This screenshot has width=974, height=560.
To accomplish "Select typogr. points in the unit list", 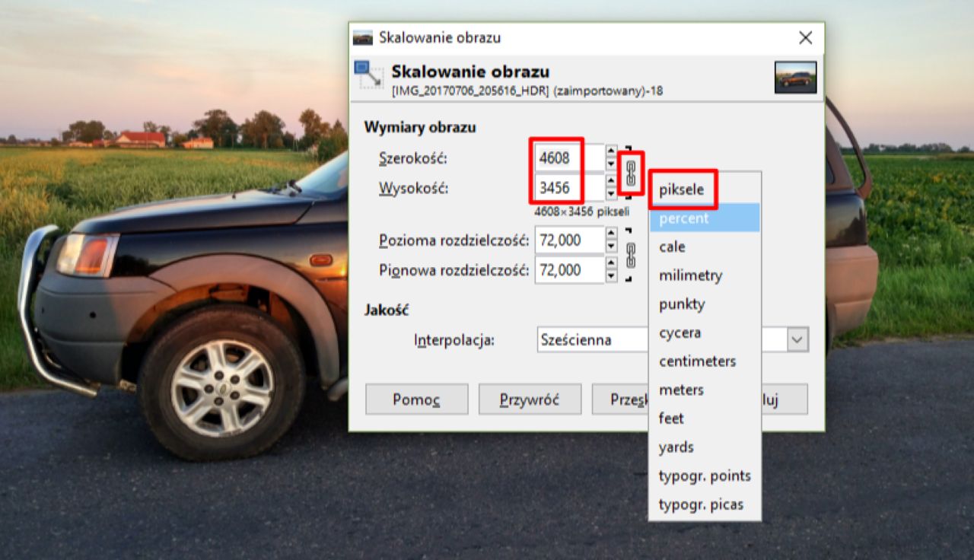I will coord(705,476).
